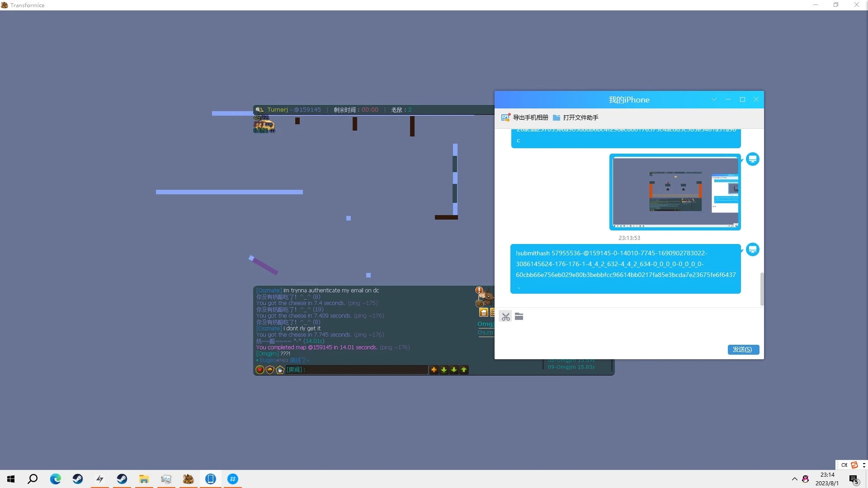Open the cheese shield tribe icon
Viewport: 868px width, 488px height.
270,370
